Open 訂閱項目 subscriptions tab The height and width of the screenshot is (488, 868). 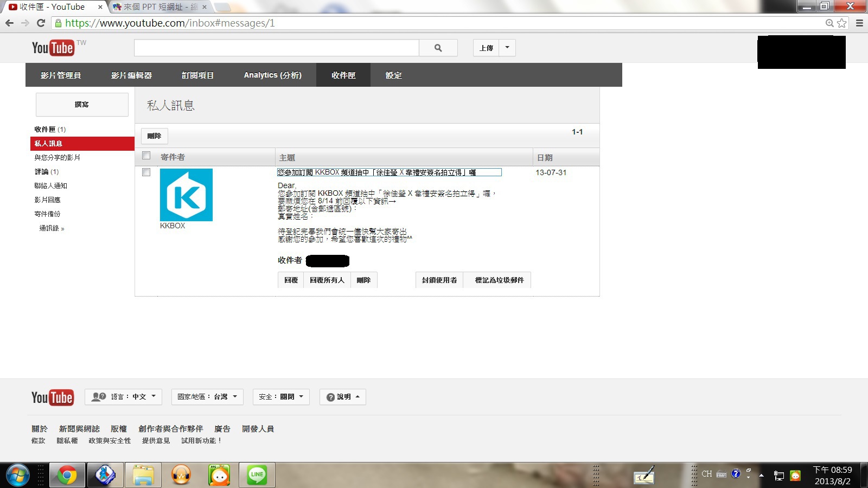click(x=197, y=75)
